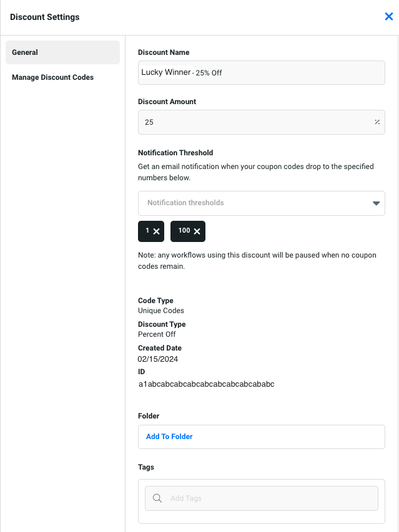Expand the Notification thresholds caret arrow
This screenshot has height=532, width=399.
point(376,203)
